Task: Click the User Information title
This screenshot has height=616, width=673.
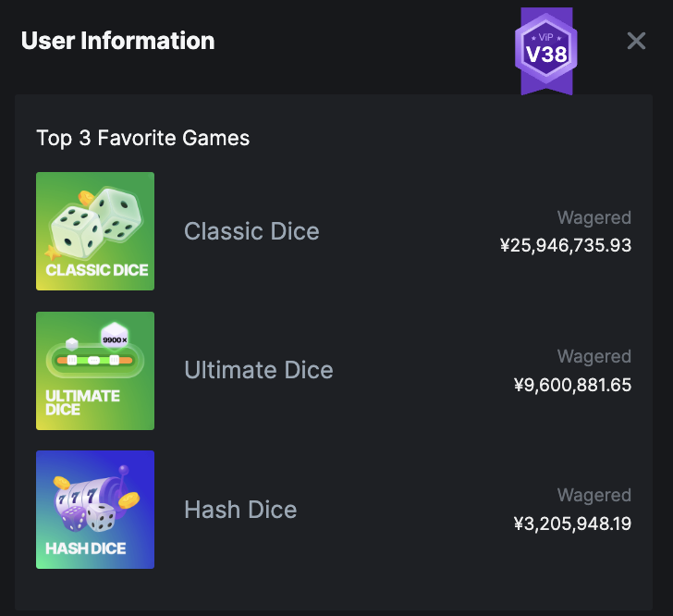Action: pos(118,41)
